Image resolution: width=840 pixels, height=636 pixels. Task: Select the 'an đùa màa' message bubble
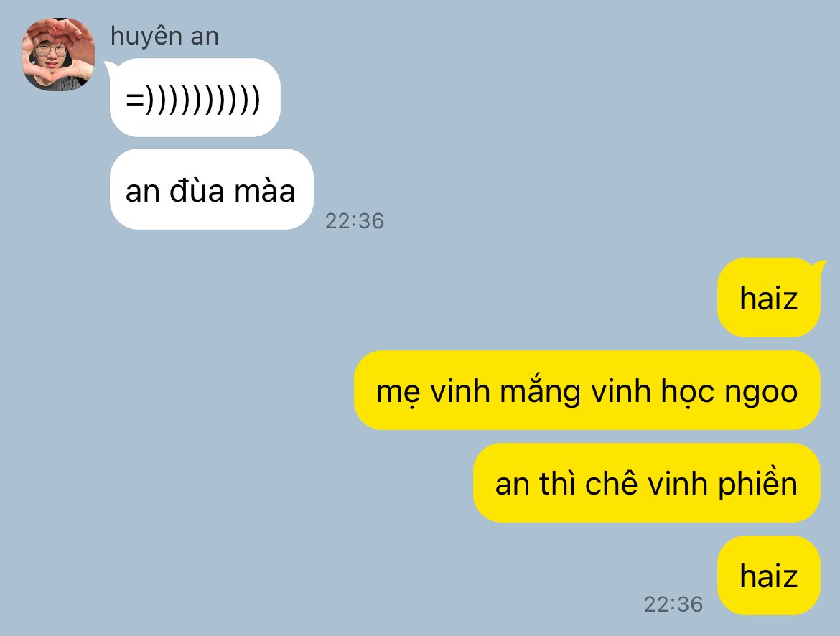(212, 189)
